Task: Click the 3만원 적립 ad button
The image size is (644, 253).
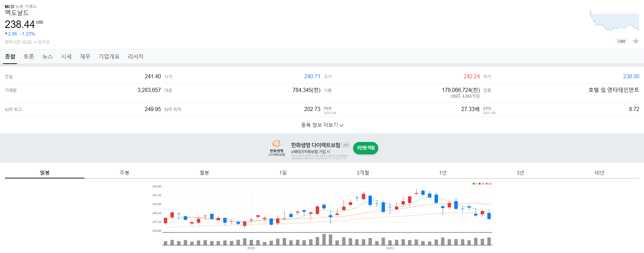Action: click(365, 148)
